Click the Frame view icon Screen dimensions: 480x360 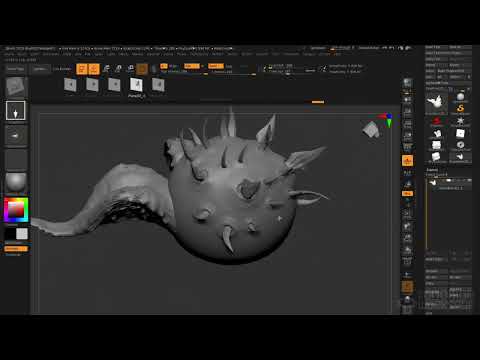tap(407, 213)
